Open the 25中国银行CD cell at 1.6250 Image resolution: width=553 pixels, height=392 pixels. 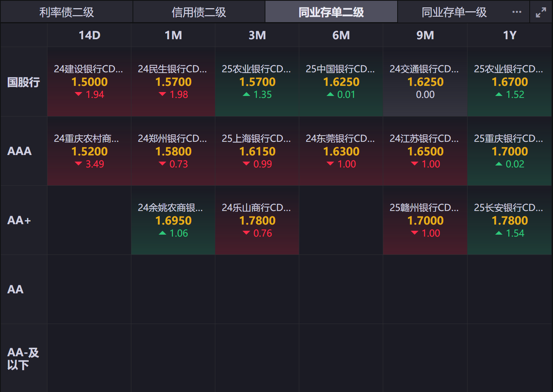point(341,82)
